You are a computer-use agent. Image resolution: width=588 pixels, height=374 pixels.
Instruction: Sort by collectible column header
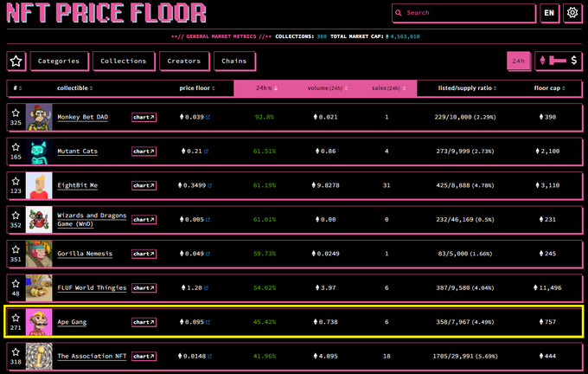74,88
